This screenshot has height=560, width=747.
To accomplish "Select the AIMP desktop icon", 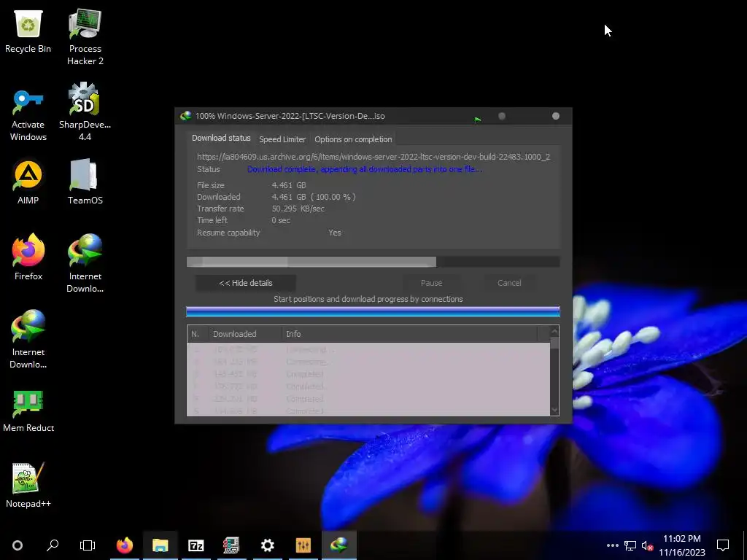I will [28, 183].
